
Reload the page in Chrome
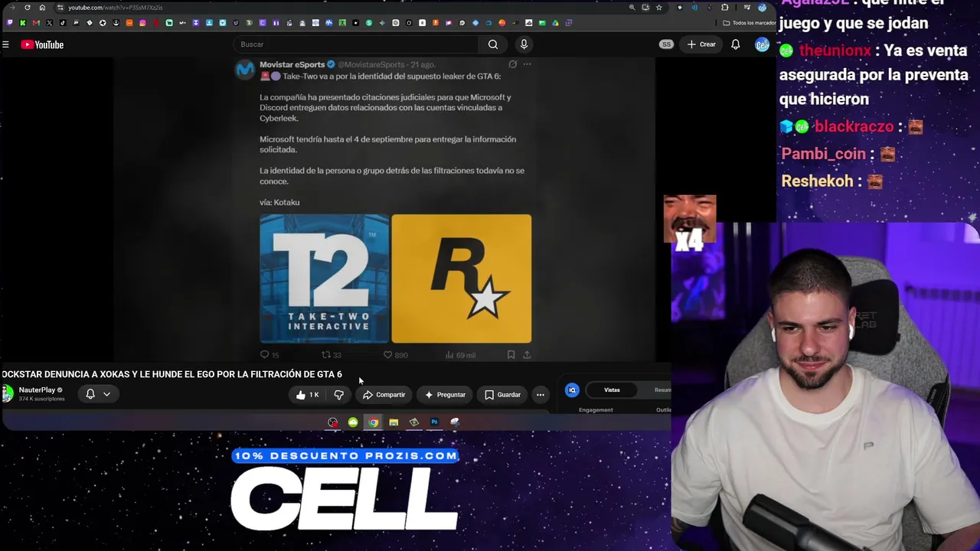tap(28, 8)
